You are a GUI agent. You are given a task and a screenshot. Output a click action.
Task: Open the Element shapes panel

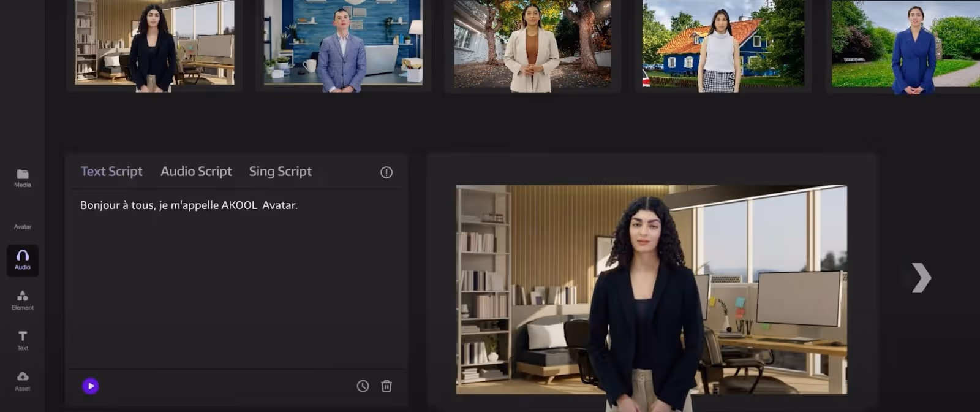23,300
